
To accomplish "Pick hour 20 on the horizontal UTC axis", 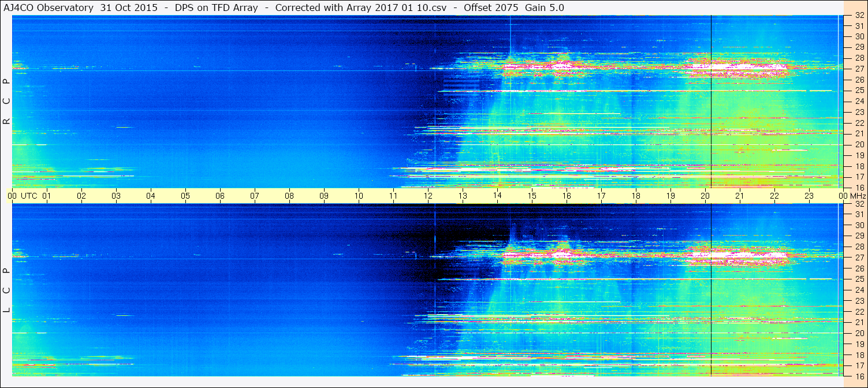I will [705, 196].
